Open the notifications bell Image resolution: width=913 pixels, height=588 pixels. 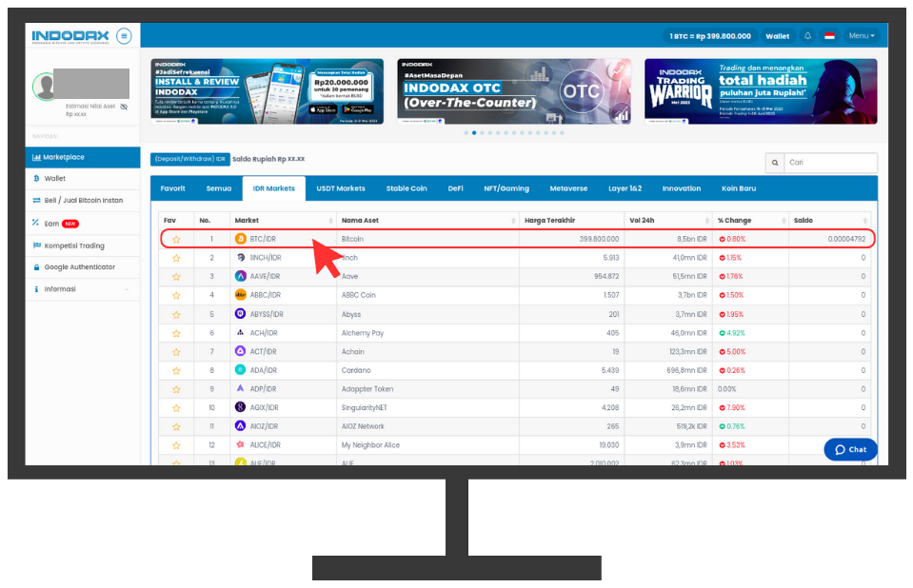coord(807,35)
